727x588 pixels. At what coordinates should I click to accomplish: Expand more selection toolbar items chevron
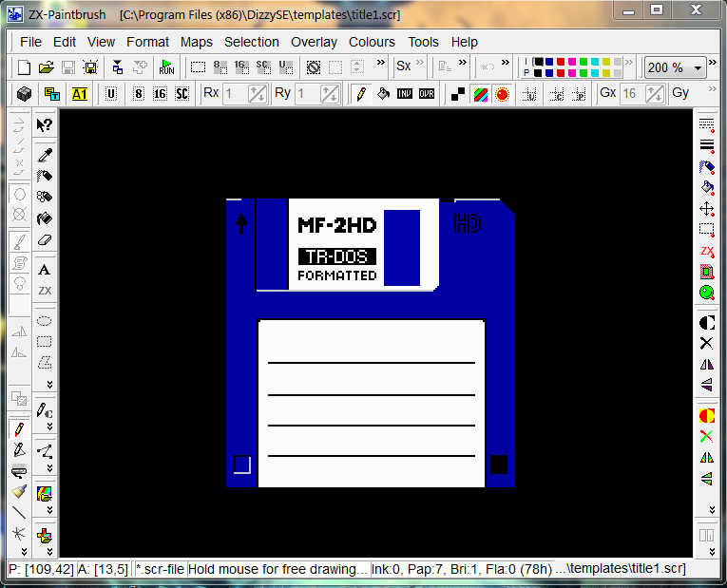point(381,63)
